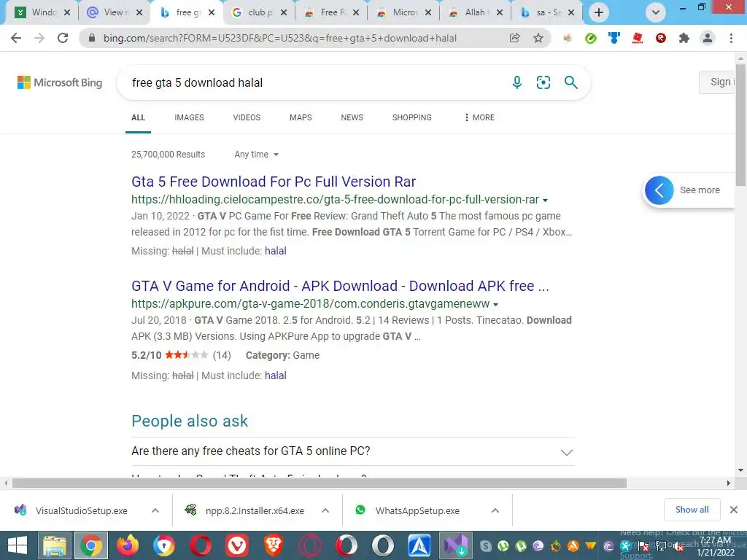Open the Chrome three-dot menu

[x=731, y=38]
